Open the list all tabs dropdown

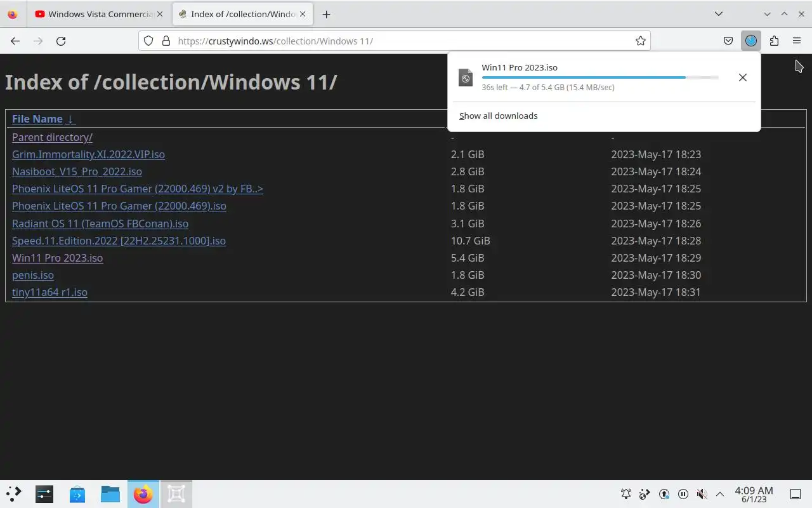[718, 14]
